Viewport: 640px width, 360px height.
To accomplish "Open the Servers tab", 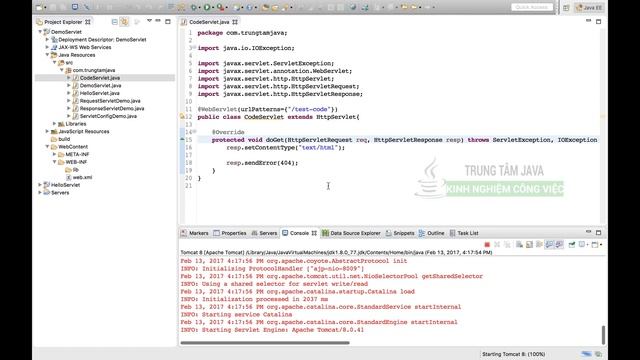I will tap(264, 233).
